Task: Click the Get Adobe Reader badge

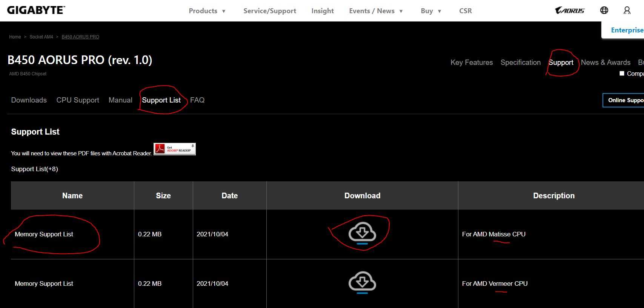Action: point(175,149)
